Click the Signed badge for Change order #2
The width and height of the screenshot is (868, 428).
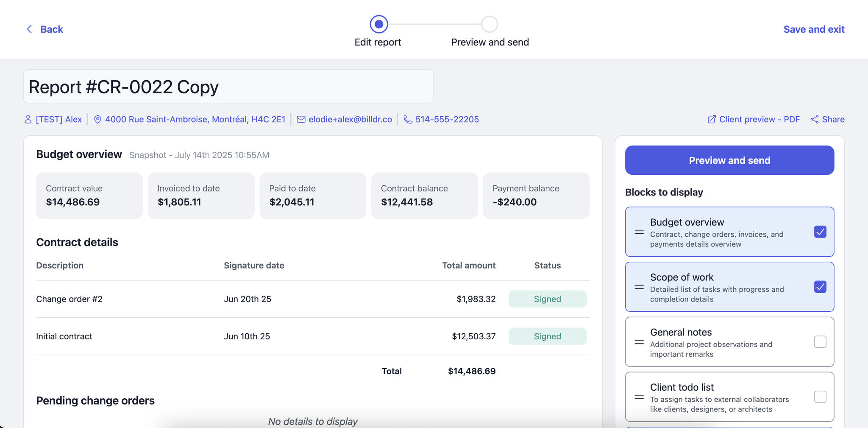547,299
